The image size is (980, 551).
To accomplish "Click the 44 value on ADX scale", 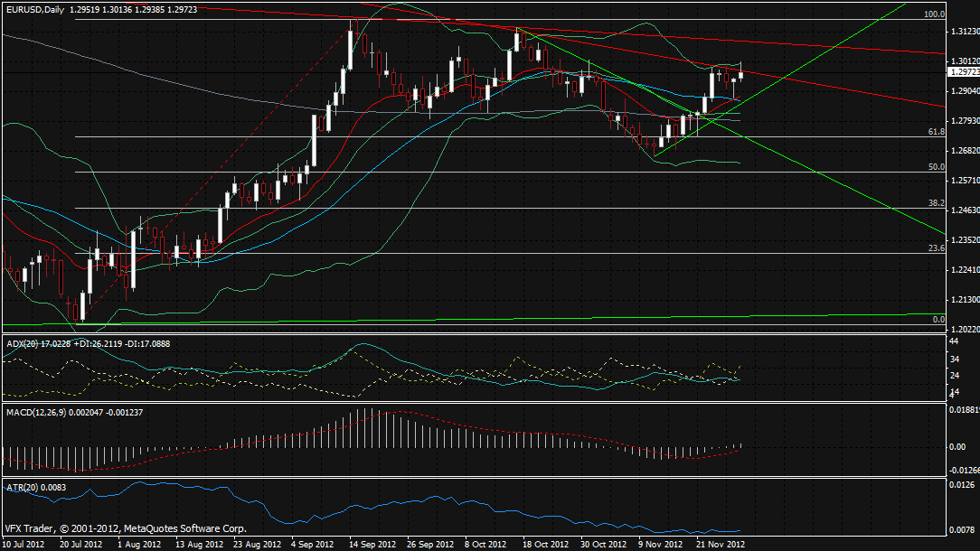I will coord(954,341).
